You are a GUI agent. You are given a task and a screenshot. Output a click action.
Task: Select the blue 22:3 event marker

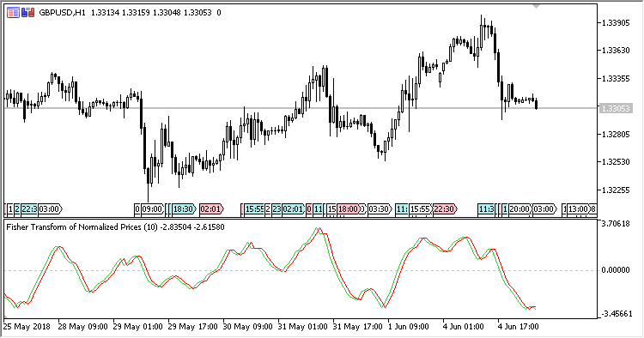click(29, 209)
